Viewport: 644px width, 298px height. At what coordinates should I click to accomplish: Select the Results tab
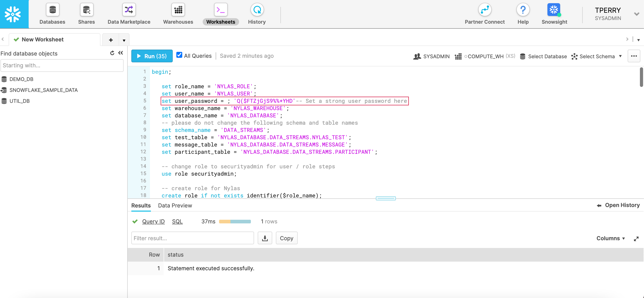click(x=141, y=205)
